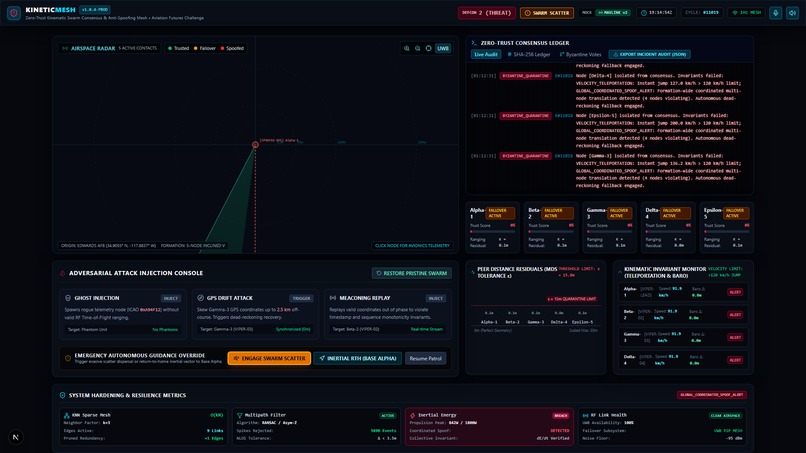This screenshot has width=806, height=453.
Task: Click Restore Pristine Swarm button
Action: [412, 273]
